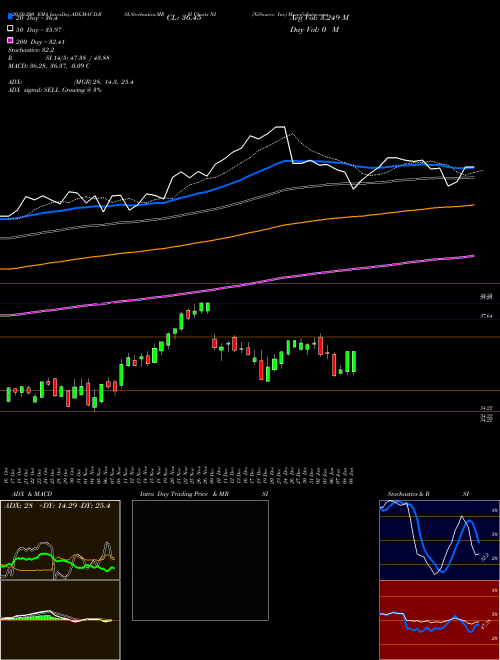Click the 'Avg Vol: 3.249 M' label
The height and width of the screenshot is (660, 500).
click(x=319, y=18)
